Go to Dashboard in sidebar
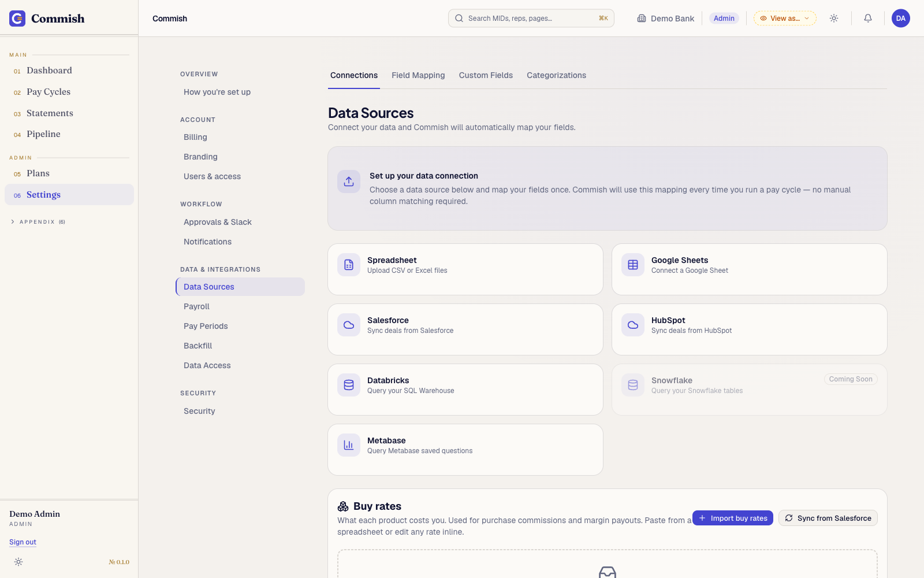The width and height of the screenshot is (924, 578). [x=69, y=71]
